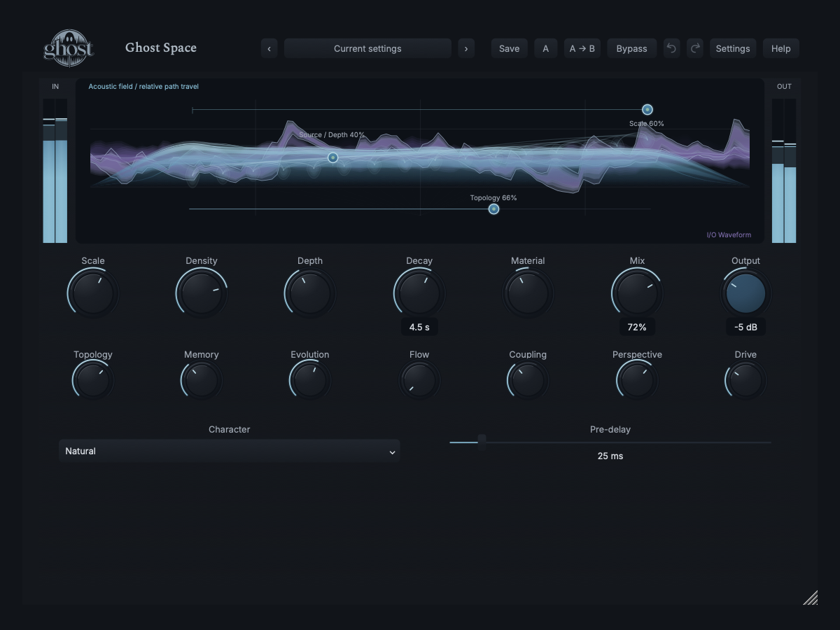Image resolution: width=840 pixels, height=630 pixels.
Task: Click the "I/O Waveform" label
Action: click(x=729, y=235)
